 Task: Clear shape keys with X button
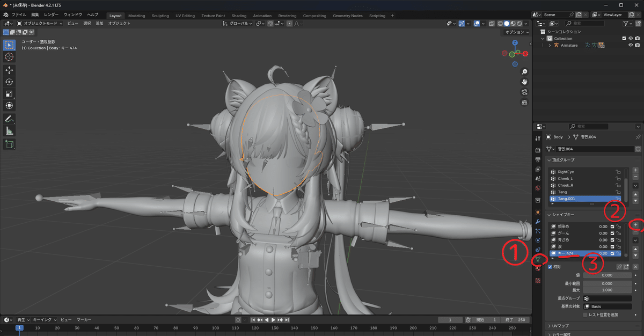635,267
